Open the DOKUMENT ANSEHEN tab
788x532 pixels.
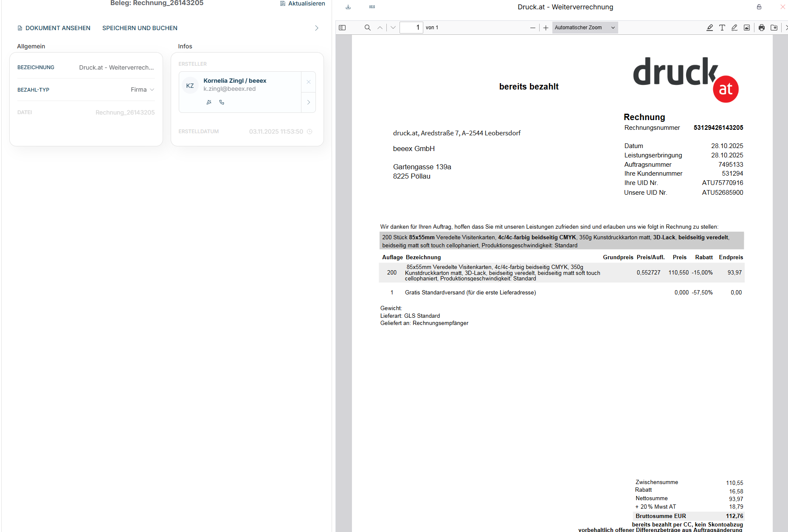point(54,28)
